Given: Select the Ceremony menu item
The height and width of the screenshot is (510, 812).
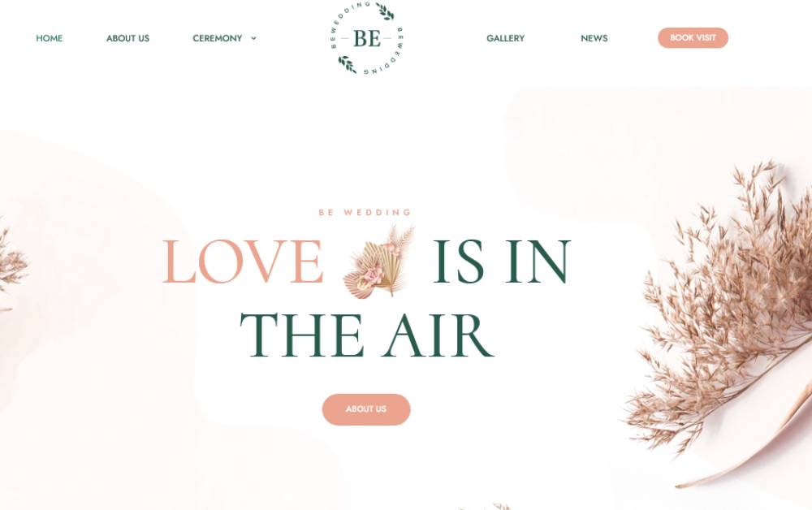Looking at the screenshot, I should (x=217, y=38).
